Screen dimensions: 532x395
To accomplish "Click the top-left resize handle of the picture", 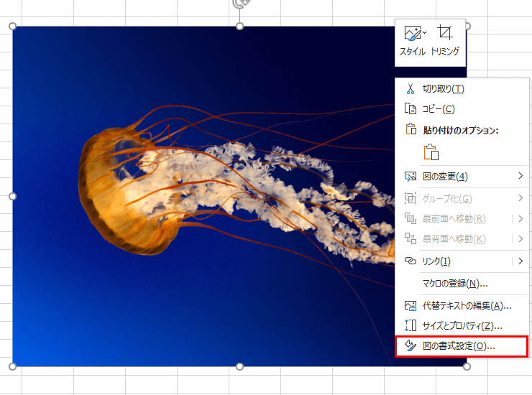I will pos(12,26).
